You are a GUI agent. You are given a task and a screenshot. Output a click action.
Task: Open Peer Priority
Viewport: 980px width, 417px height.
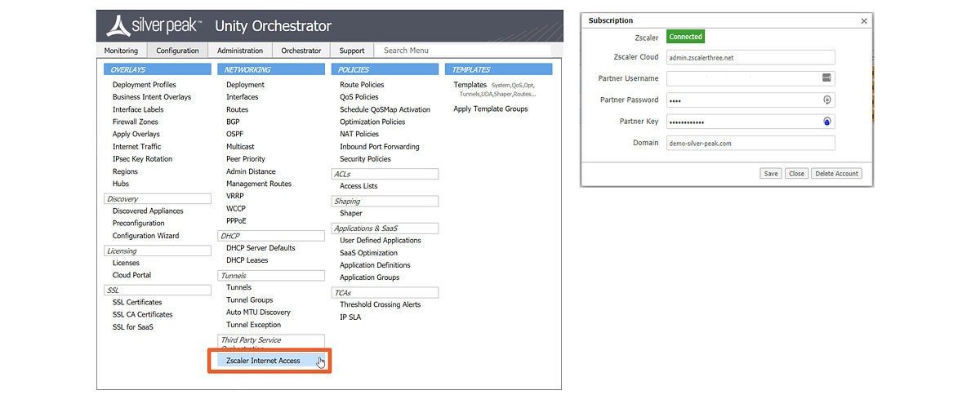pyautogui.click(x=246, y=159)
